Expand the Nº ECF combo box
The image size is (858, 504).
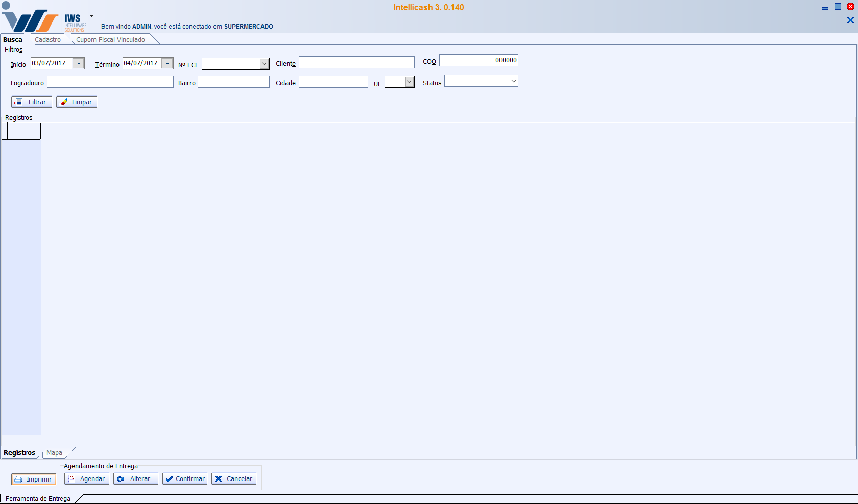tap(264, 64)
